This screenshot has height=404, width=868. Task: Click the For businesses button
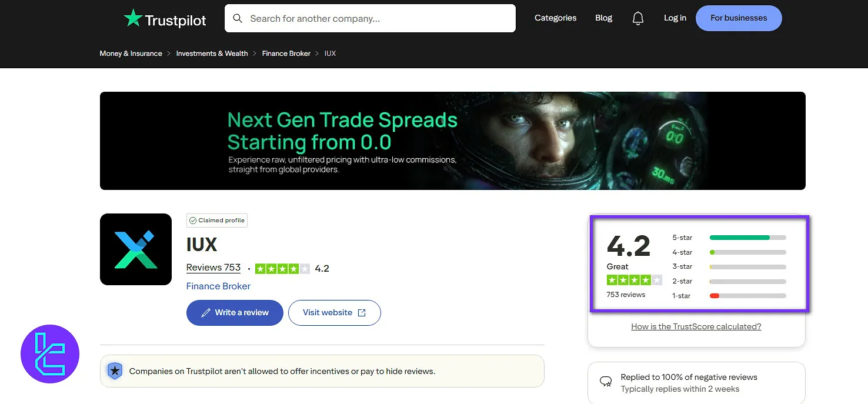pyautogui.click(x=738, y=18)
